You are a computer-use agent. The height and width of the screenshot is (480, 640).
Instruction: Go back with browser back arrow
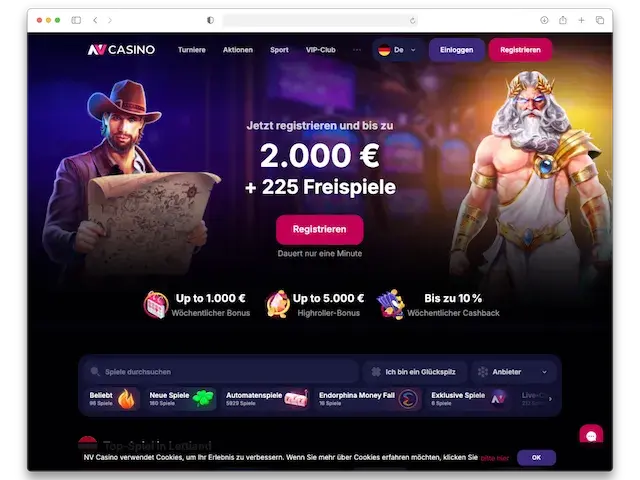(x=95, y=20)
